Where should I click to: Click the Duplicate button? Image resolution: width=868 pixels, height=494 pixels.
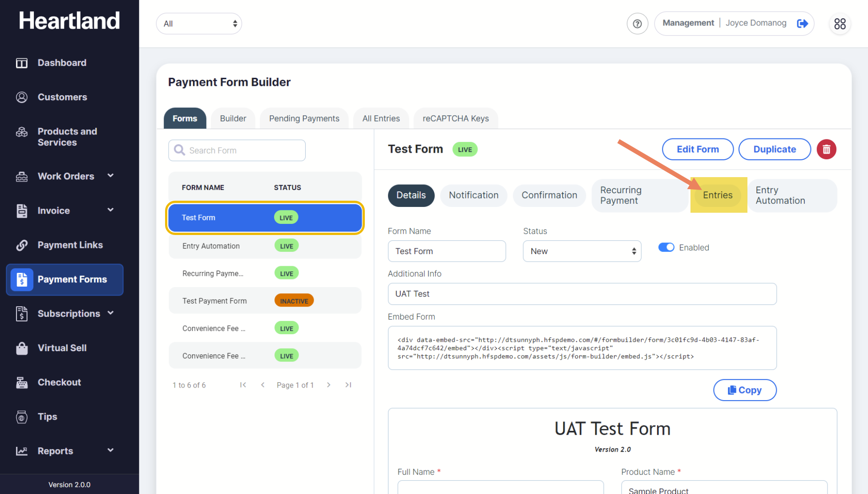point(775,150)
